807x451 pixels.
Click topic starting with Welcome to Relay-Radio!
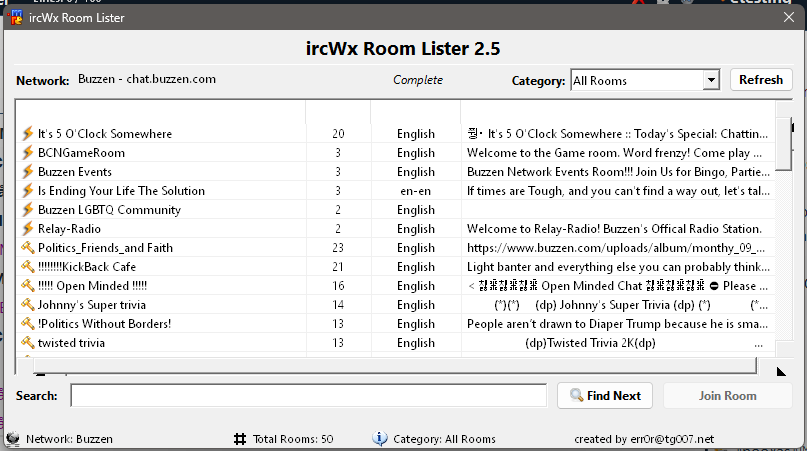614,229
